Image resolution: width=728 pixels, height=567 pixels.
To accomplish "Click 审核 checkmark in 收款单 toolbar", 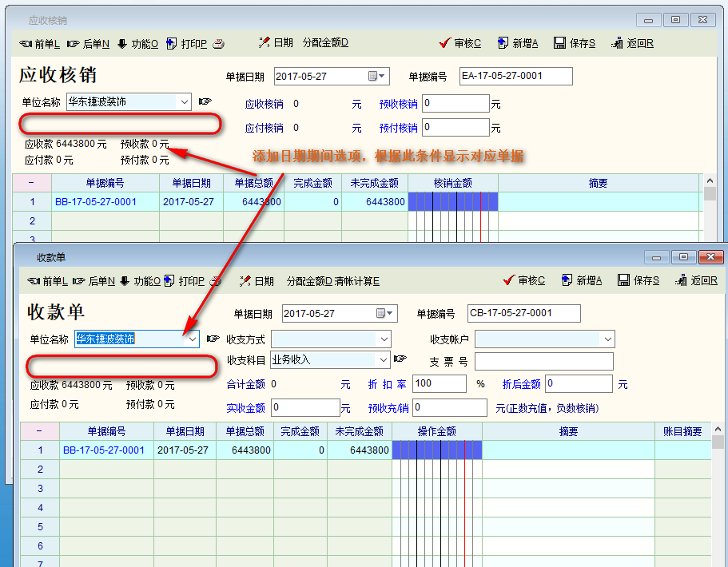I will [x=508, y=280].
